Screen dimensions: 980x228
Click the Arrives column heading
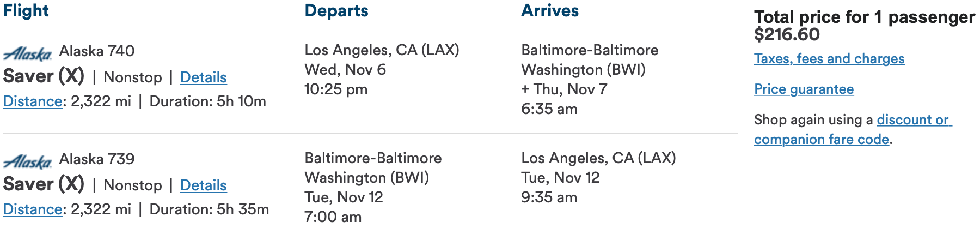[x=550, y=10]
